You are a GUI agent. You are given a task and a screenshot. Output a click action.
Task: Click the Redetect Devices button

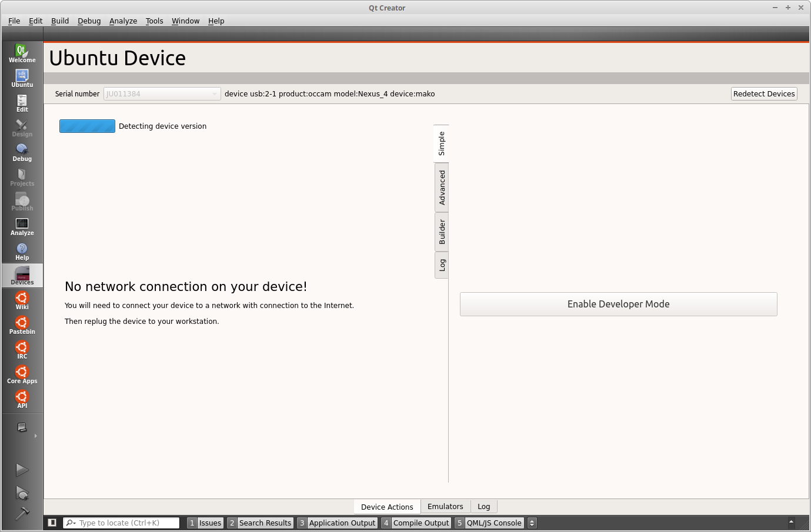763,94
